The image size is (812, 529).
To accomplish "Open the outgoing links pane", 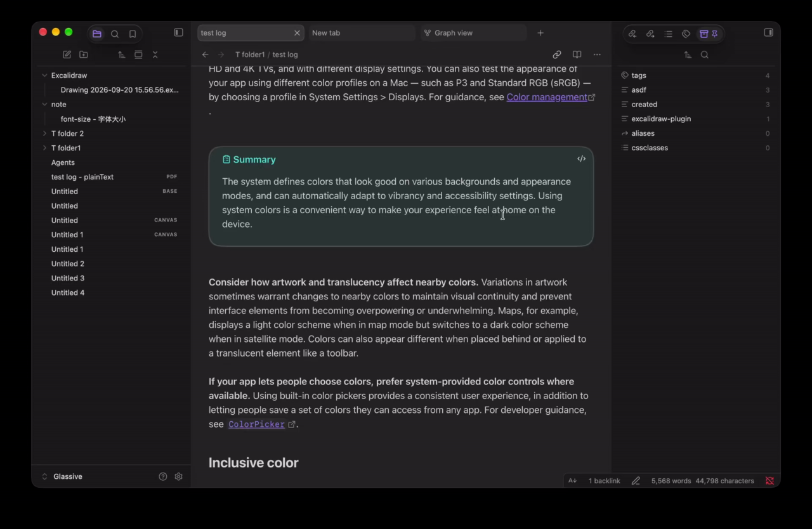I will click(x=650, y=34).
